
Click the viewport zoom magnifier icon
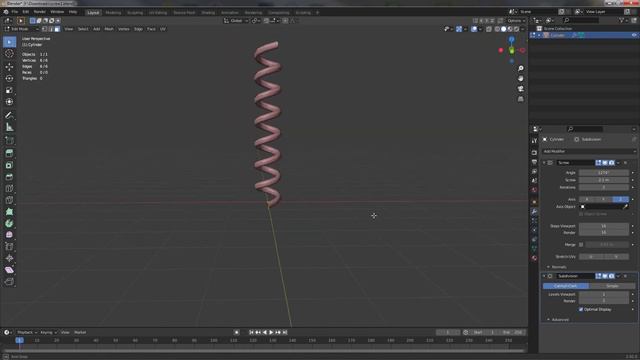click(520, 68)
